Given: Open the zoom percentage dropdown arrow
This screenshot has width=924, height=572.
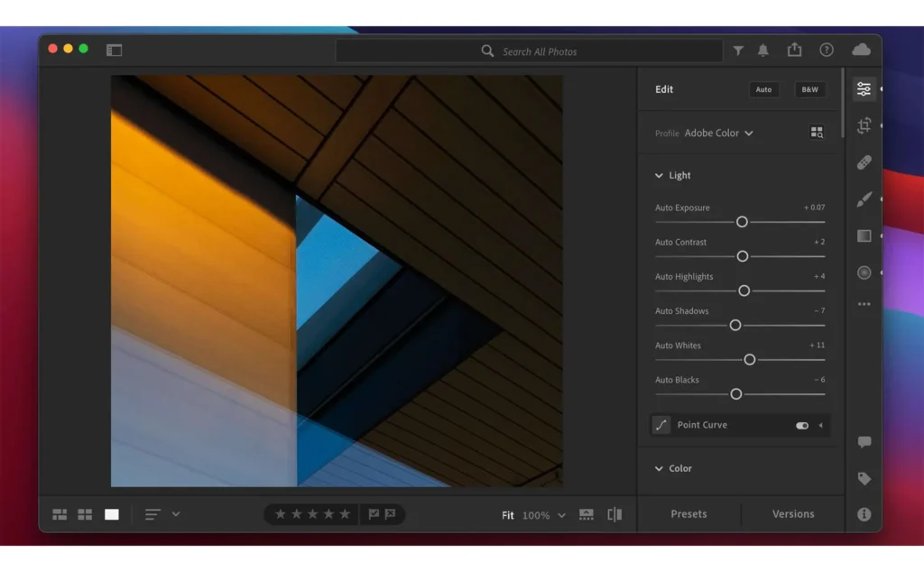Looking at the screenshot, I should tap(561, 515).
